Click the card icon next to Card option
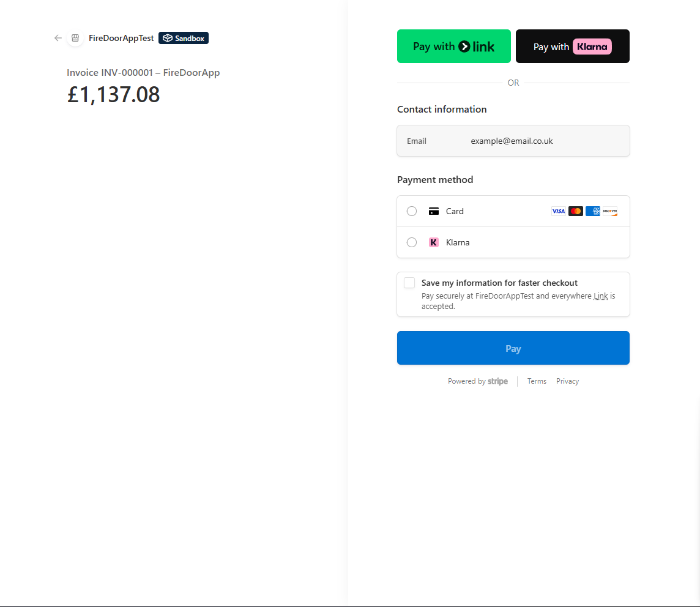 click(x=434, y=210)
